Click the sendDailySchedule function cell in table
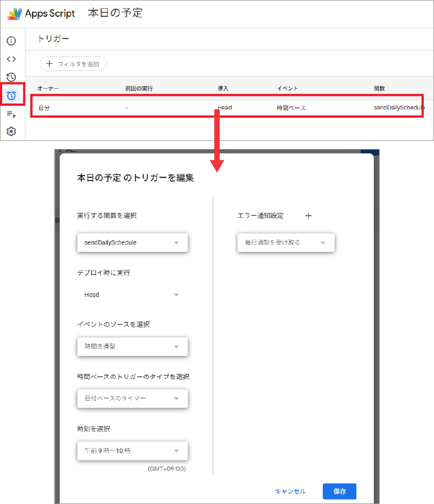 point(399,107)
